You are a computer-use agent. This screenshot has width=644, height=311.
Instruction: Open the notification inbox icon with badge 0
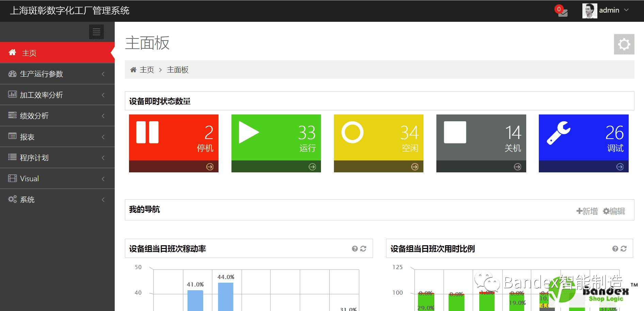tap(562, 12)
